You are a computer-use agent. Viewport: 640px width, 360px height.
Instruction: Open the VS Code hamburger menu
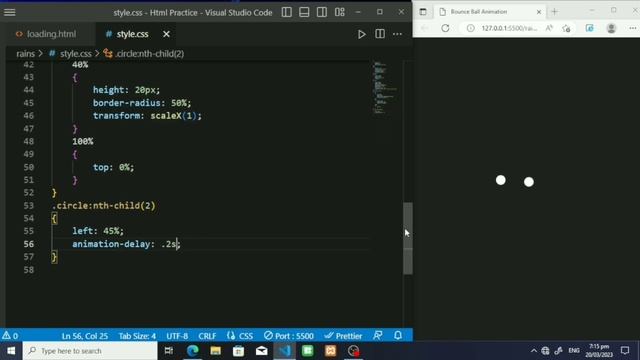pyautogui.click(x=10, y=12)
